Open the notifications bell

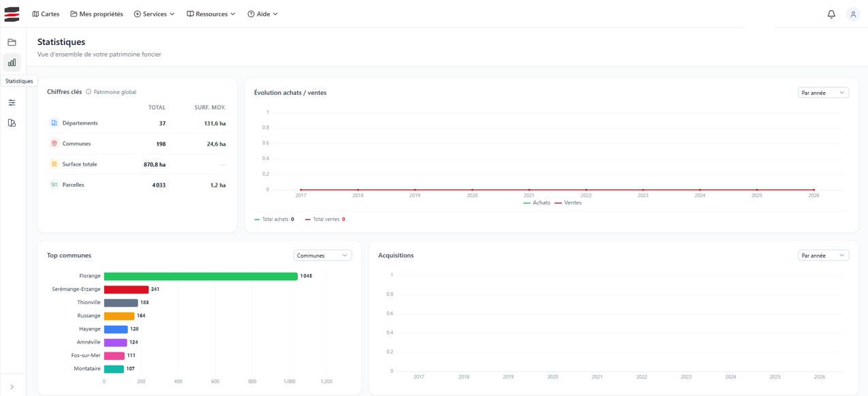coord(831,14)
